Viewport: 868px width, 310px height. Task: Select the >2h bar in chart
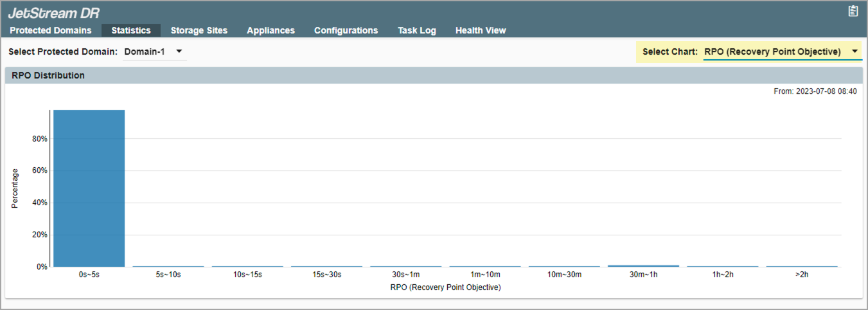(x=801, y=266)
